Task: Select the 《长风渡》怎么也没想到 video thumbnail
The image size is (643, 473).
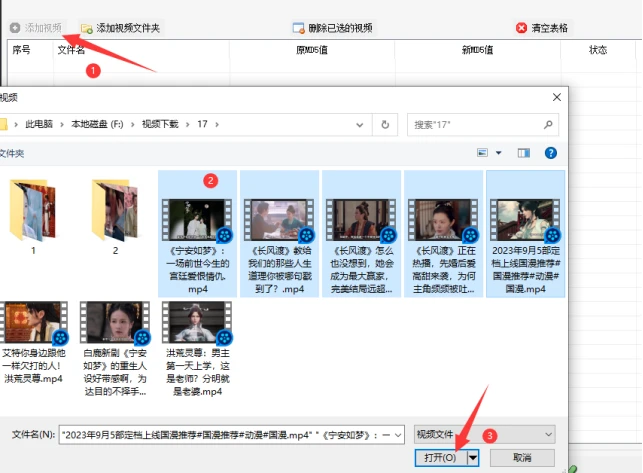Action: [x=361, y=220]
